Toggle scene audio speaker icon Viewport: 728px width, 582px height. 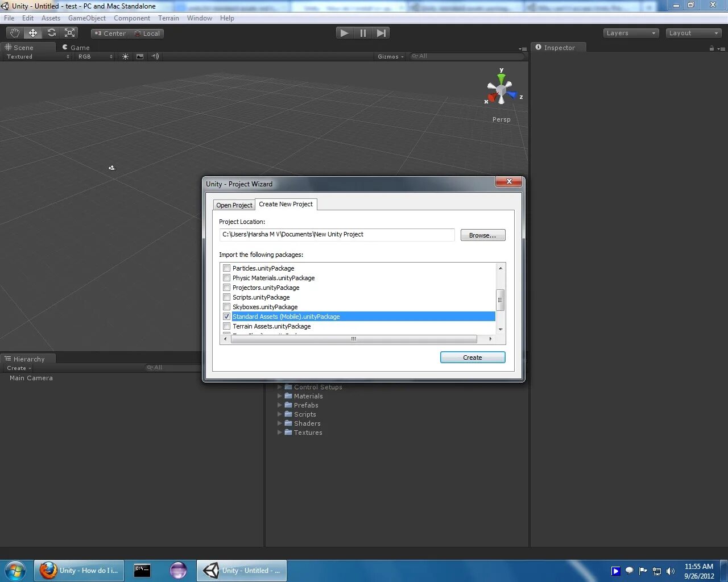155,56
